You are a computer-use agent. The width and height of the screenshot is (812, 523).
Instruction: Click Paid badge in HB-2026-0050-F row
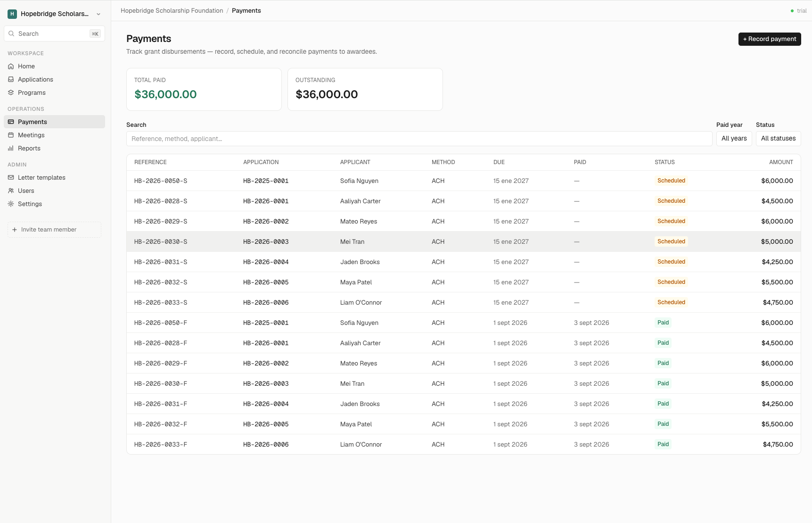click(663, 323)
